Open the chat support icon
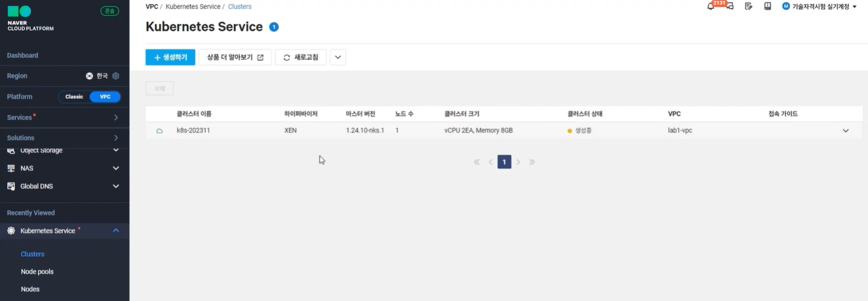Image resolution: width=868 pixels, height=301 pixels. coord(729,7)
